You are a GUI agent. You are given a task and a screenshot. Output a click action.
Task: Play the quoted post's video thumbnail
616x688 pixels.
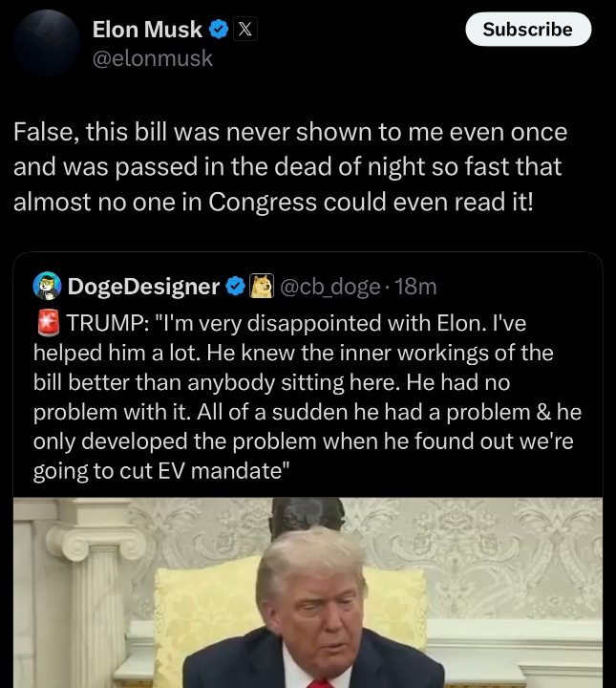pos(308,592)
